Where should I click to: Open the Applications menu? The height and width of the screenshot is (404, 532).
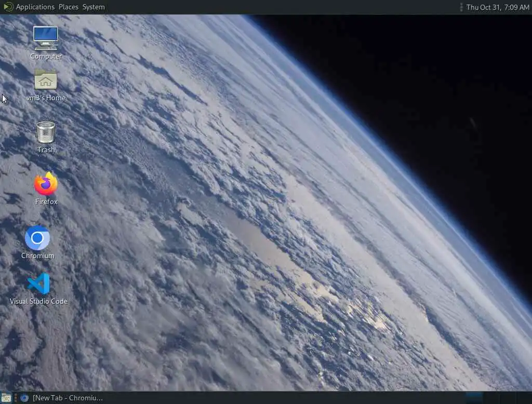coord(35,7)
